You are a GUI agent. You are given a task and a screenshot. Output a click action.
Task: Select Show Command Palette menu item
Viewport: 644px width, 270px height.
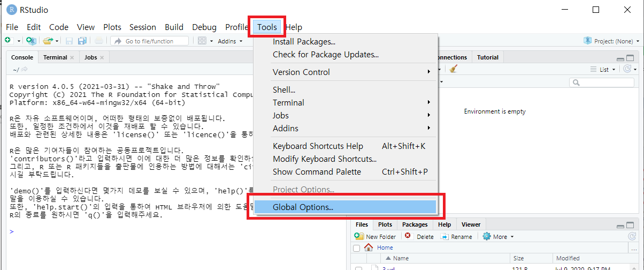[346, 172]
